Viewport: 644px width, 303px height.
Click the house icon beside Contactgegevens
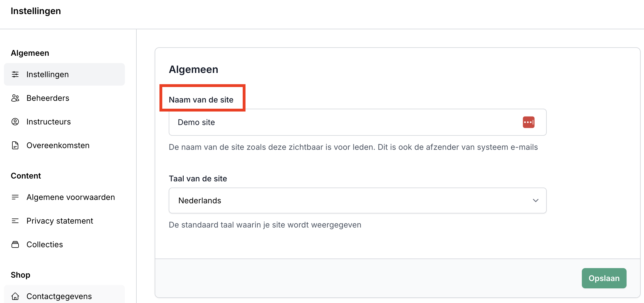pos(15,296)
